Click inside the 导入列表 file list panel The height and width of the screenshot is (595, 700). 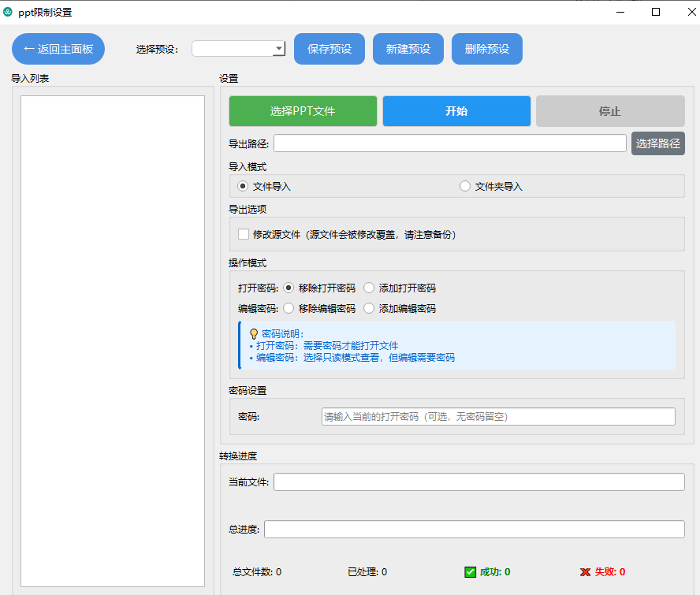pos(112,339)
